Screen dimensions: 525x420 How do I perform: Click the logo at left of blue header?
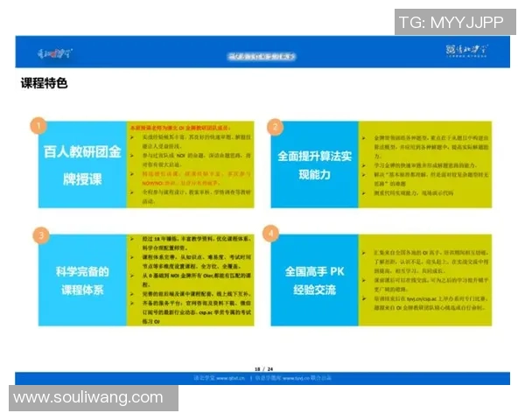pos(55,53)
